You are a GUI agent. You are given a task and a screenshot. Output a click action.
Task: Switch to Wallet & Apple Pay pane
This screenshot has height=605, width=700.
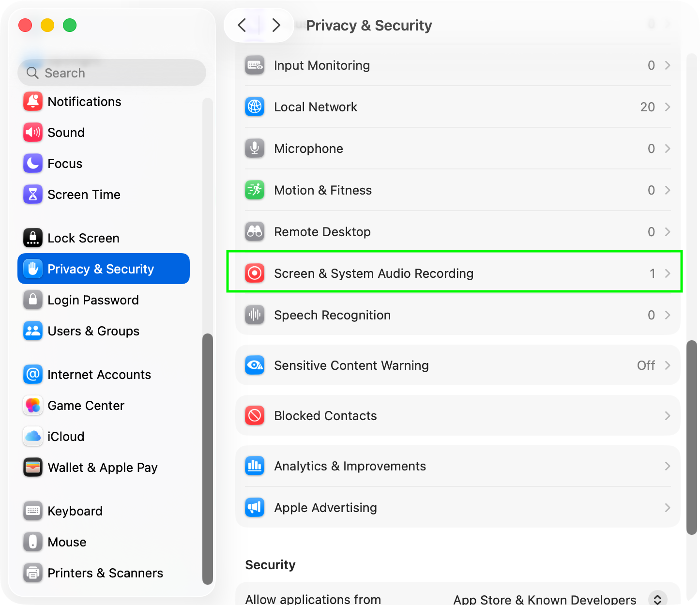click(102, 468)
